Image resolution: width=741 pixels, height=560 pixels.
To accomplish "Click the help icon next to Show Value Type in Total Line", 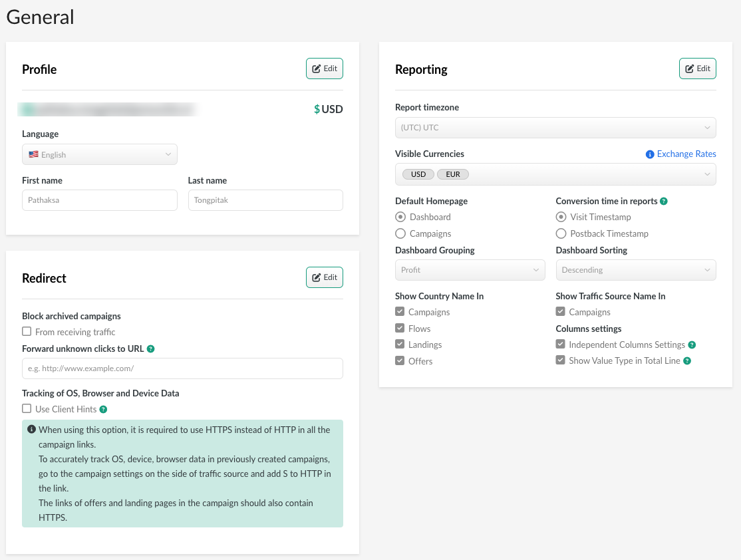I will tap(687, 360).
